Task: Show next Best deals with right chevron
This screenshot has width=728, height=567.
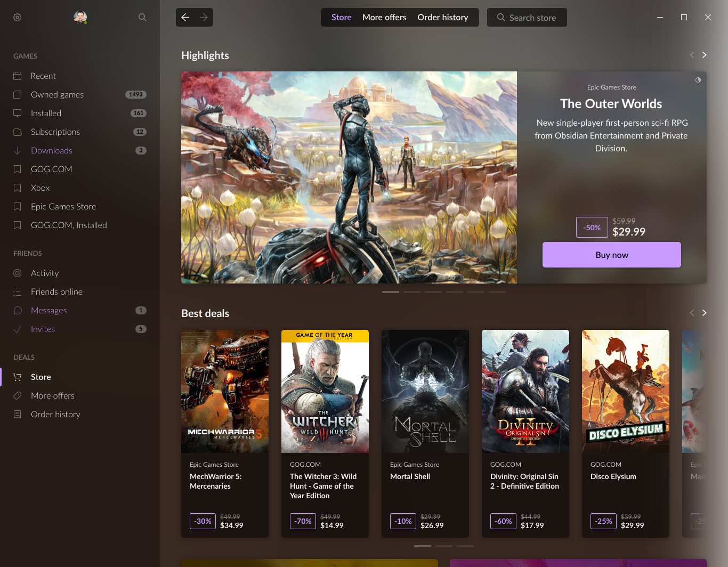Action: (x=704, y=313)
